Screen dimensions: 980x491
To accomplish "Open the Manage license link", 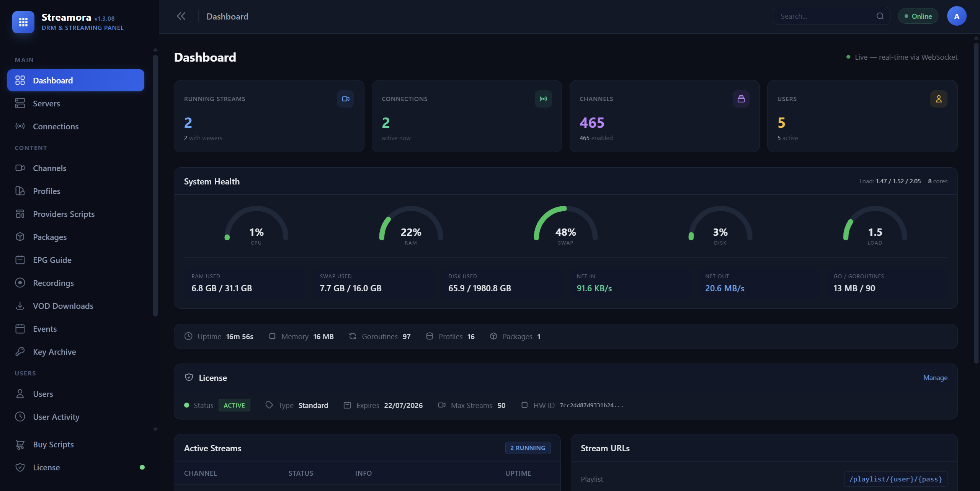I will tap(935, 377).
